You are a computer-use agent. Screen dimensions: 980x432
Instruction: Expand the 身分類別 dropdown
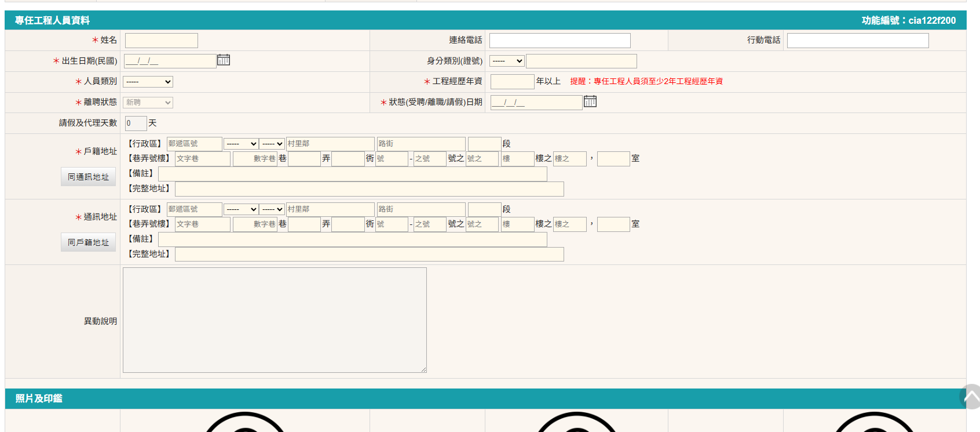click(507, 61)
